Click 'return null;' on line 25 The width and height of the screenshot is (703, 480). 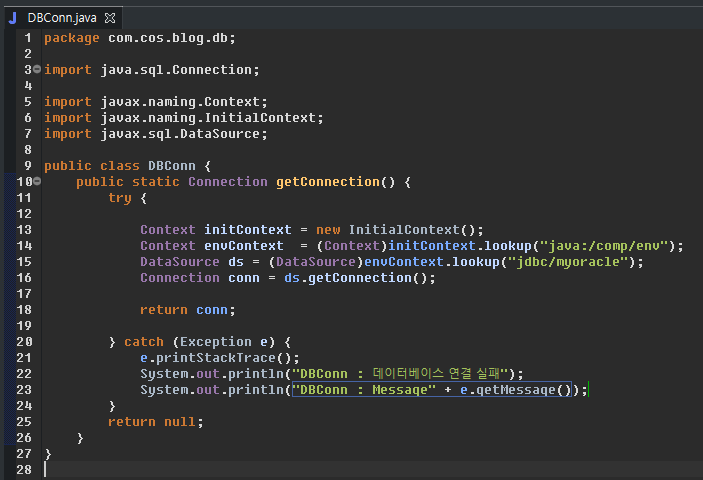(x=156, y=422)
